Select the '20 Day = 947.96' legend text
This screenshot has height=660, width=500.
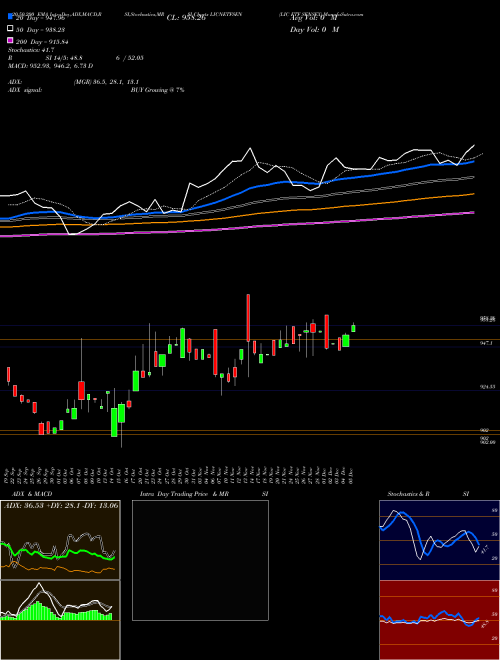40,18
